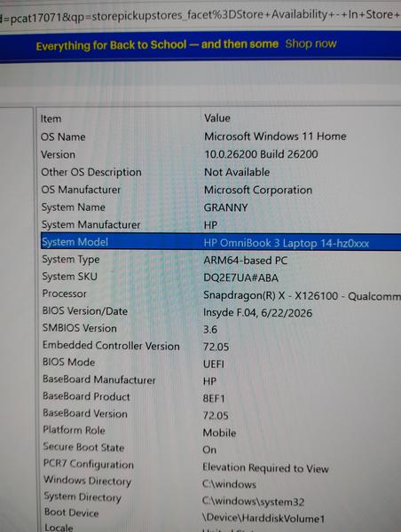Select the BaseBoard Product row label
Screen dimensions: 401x532
pos(86,396)
